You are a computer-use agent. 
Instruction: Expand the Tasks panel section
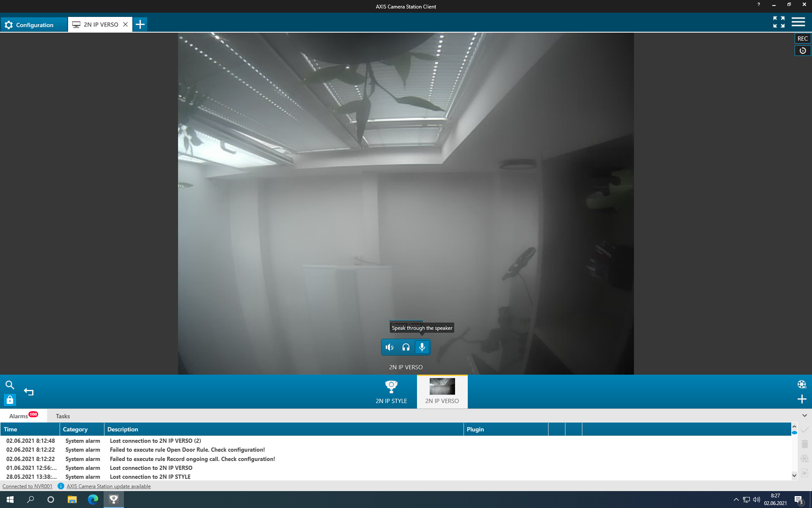point(63,416)
